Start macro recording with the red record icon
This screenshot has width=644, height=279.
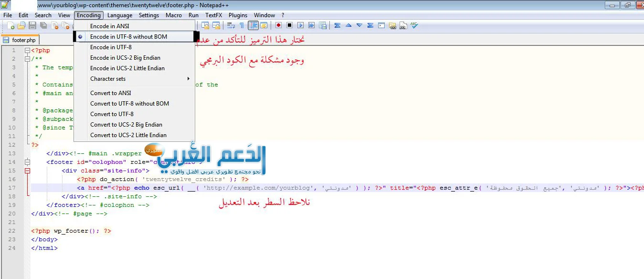(278, 25)
